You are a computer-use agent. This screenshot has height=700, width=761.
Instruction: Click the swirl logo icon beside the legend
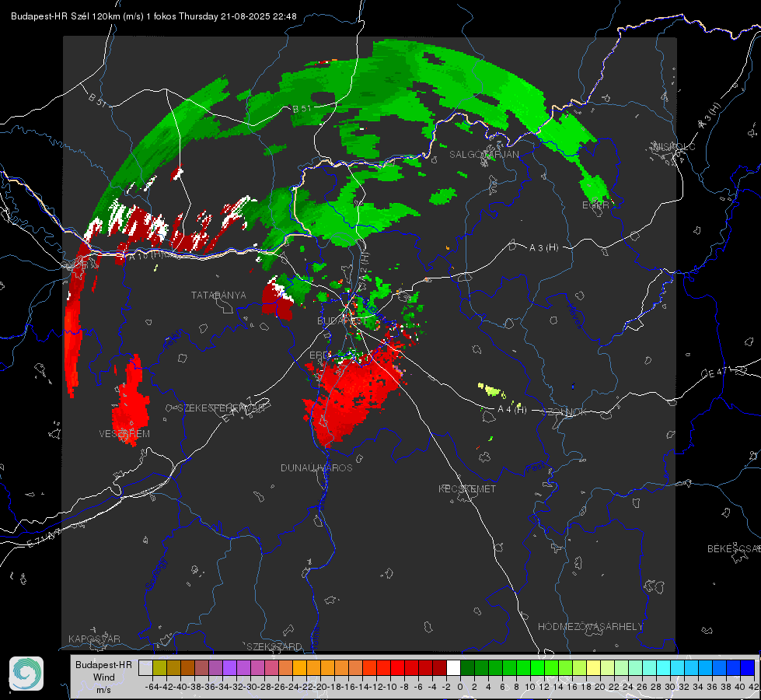pos(26,674)
